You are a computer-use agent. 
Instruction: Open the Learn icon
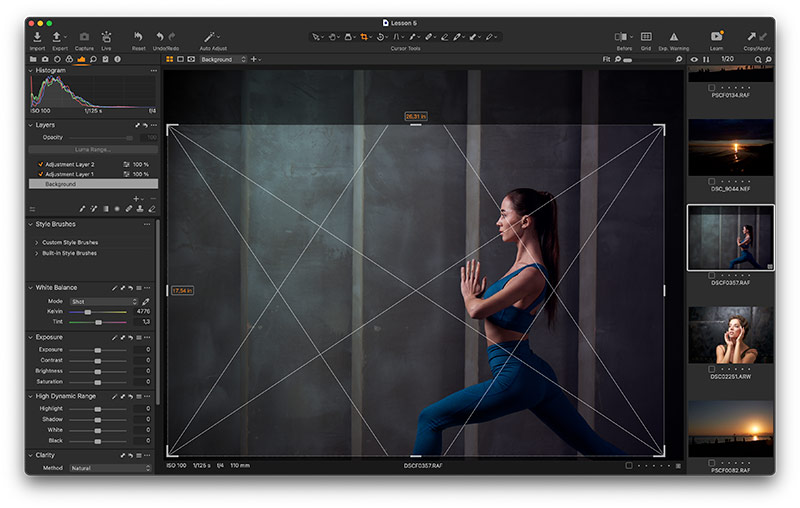pyautogui.click(x=716, y=37)
